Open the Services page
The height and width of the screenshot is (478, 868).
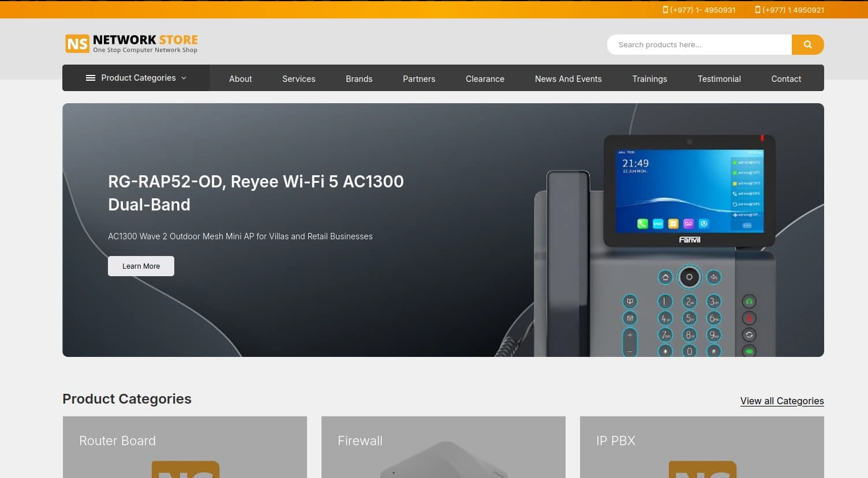click(298, 79)
